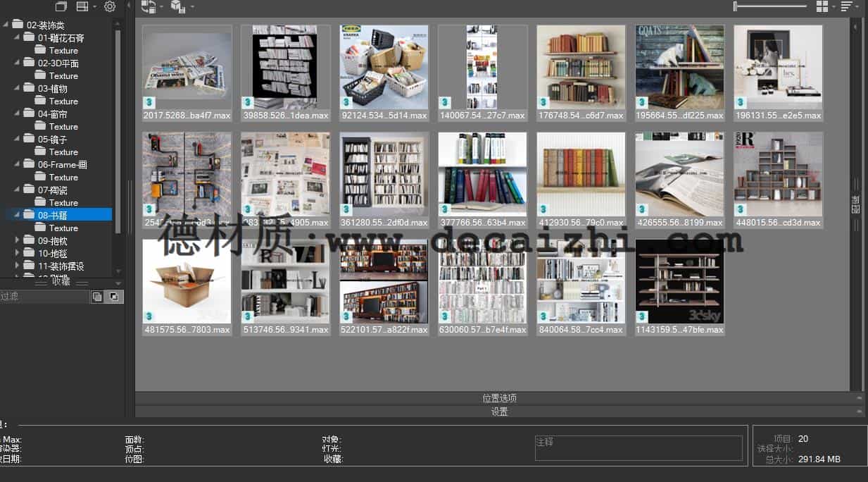Collapse the 08-书籍 folder arrow
Viewport: 868px width, 482px height.
point(18,215)
